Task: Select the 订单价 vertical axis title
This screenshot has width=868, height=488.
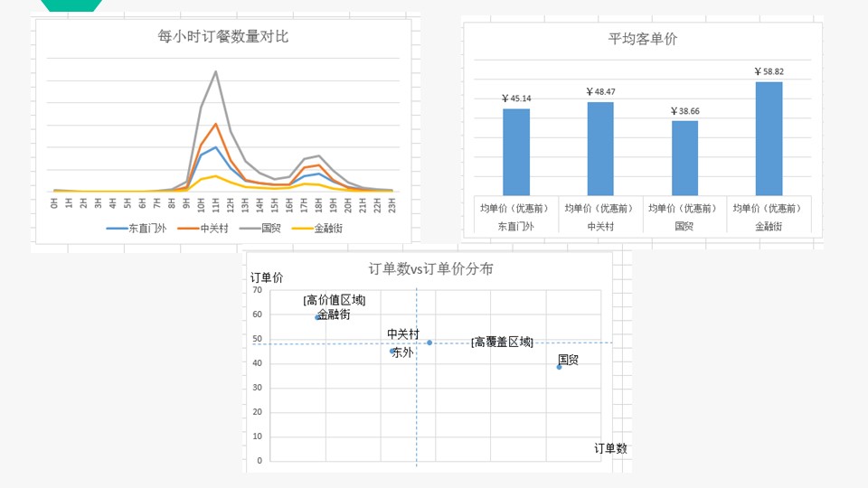Action: (x=267, y=278)
